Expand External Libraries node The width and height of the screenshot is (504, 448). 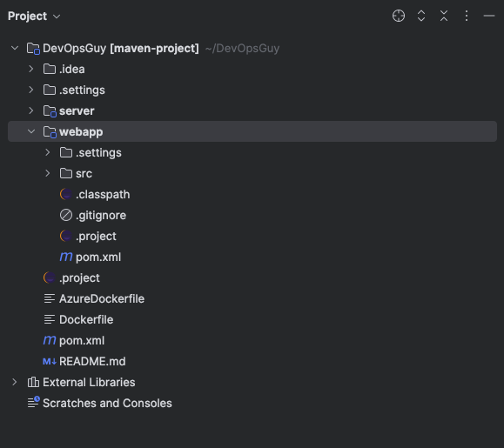15,382
